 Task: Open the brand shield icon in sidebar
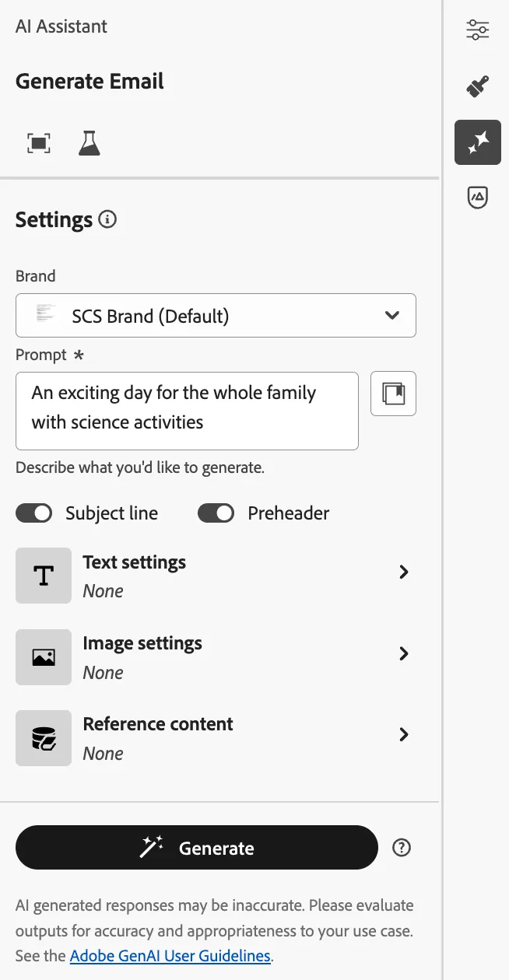pos(477,198)
